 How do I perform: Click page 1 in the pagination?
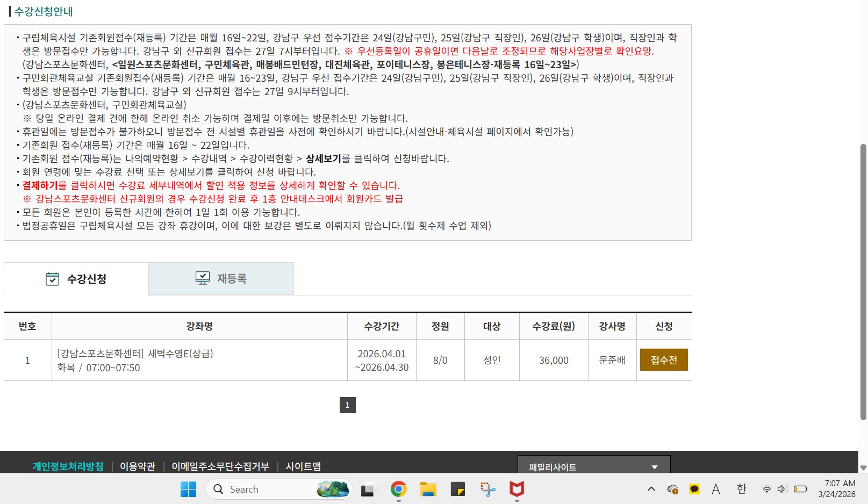(x=347, y=405)
